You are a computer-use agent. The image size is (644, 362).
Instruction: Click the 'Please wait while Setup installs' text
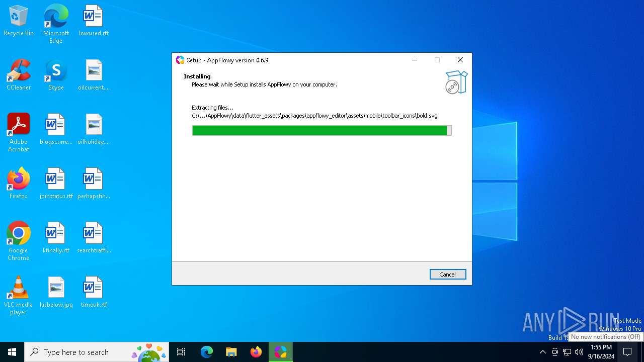pos(264,84)
